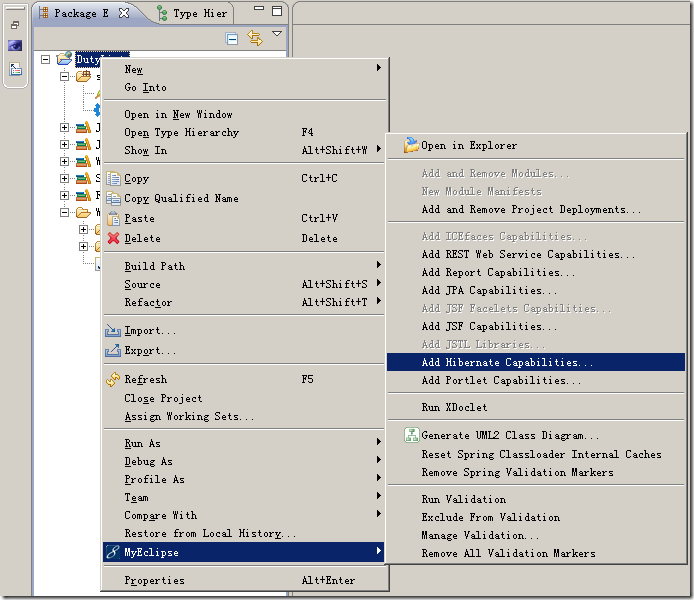Click the red Delete icon in menu
694x600 pixels.
coord(113,239)
